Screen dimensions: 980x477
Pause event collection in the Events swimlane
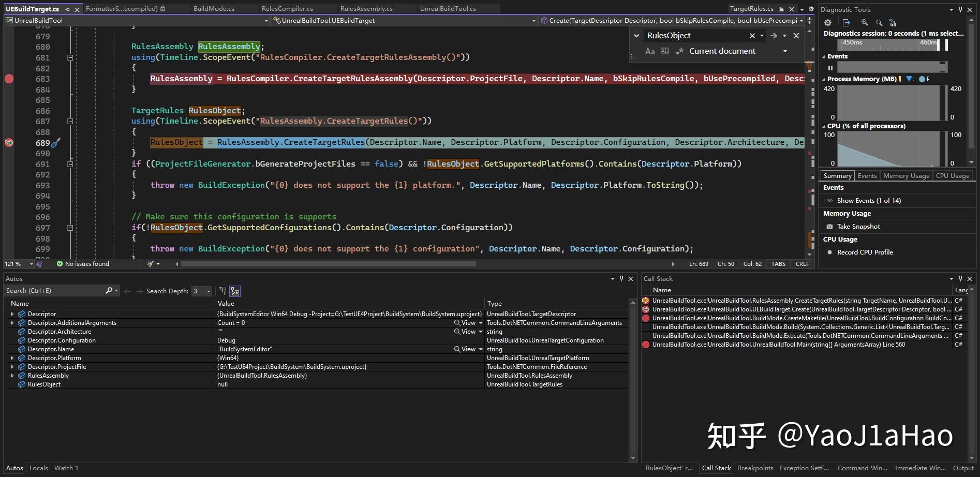click(x=831, y=68)
